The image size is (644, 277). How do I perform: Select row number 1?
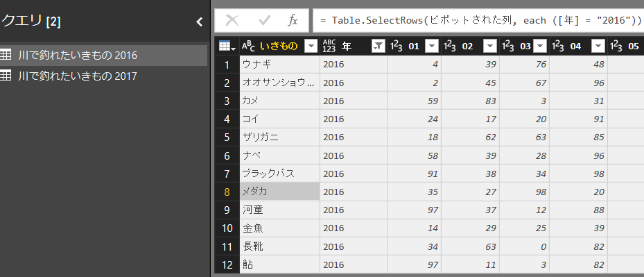coord(227,64)
